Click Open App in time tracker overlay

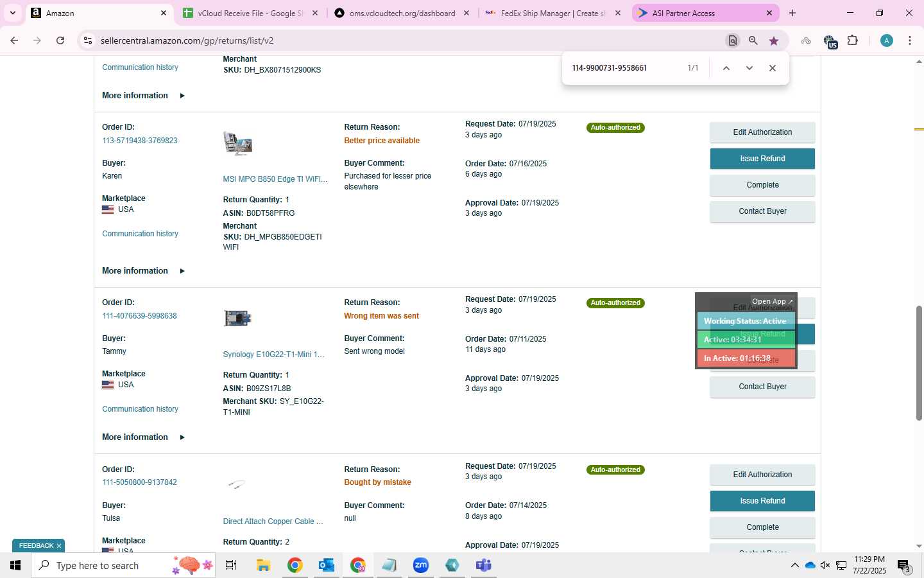pos(772,301)
